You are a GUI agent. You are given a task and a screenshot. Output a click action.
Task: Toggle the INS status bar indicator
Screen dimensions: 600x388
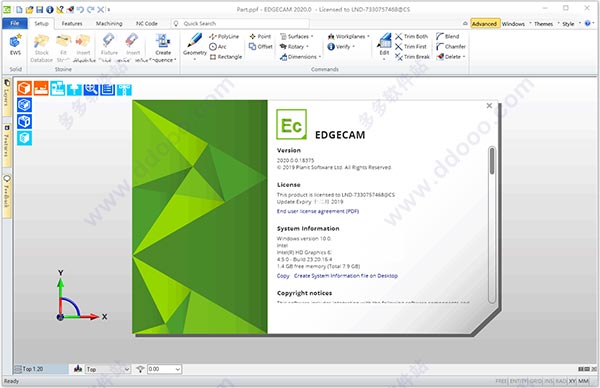point(549,381)
